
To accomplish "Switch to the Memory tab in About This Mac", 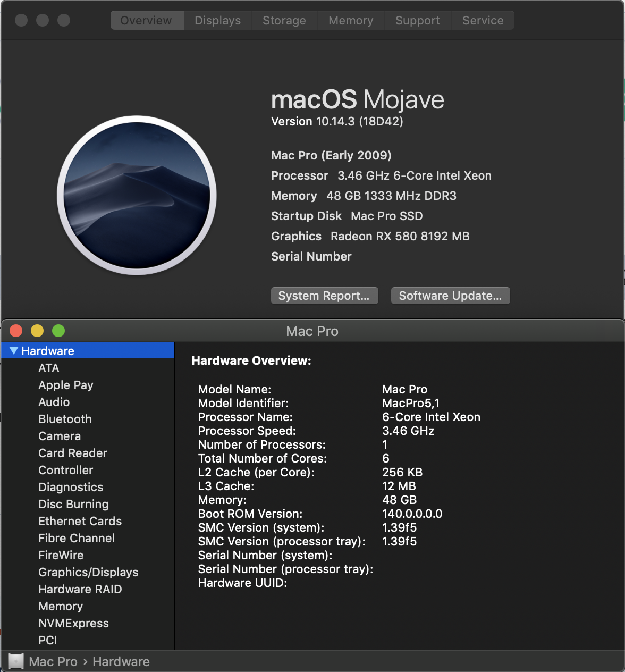I will pyautogui.click(x=351, y=20).
